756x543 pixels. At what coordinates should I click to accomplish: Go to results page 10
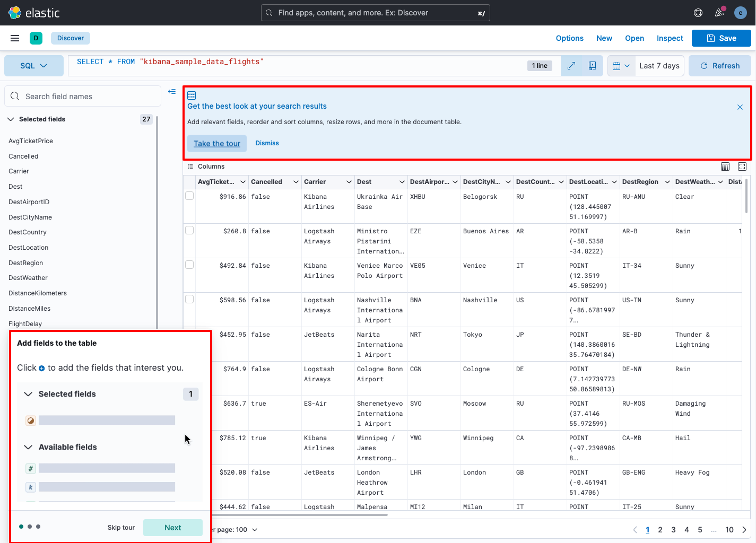[x=729, y=530]
